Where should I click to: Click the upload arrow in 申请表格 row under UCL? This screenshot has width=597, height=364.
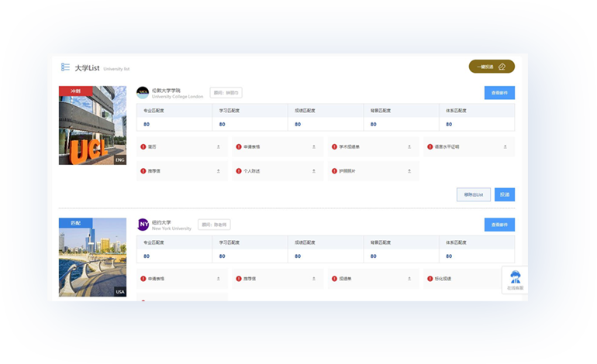(x=314, y=146)
